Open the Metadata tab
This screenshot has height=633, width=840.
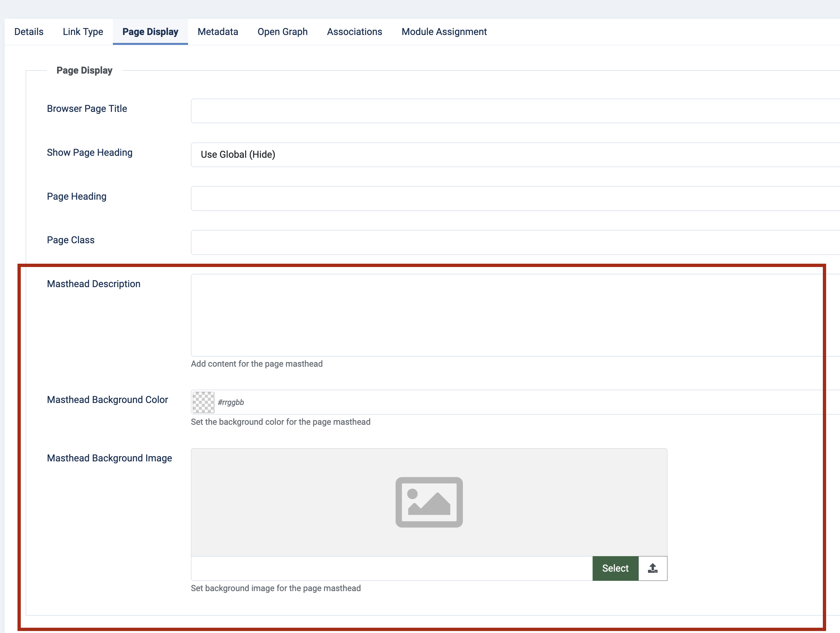218,32
